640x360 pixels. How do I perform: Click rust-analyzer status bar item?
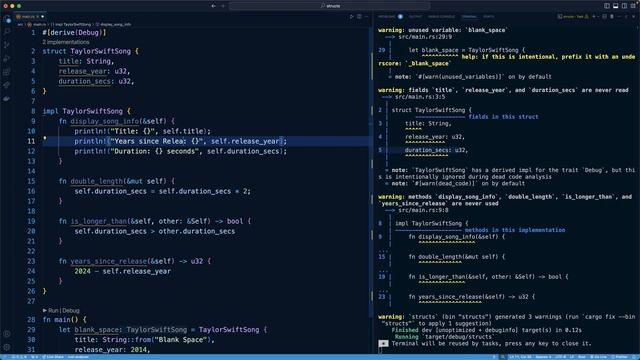(x=78, y=357)
